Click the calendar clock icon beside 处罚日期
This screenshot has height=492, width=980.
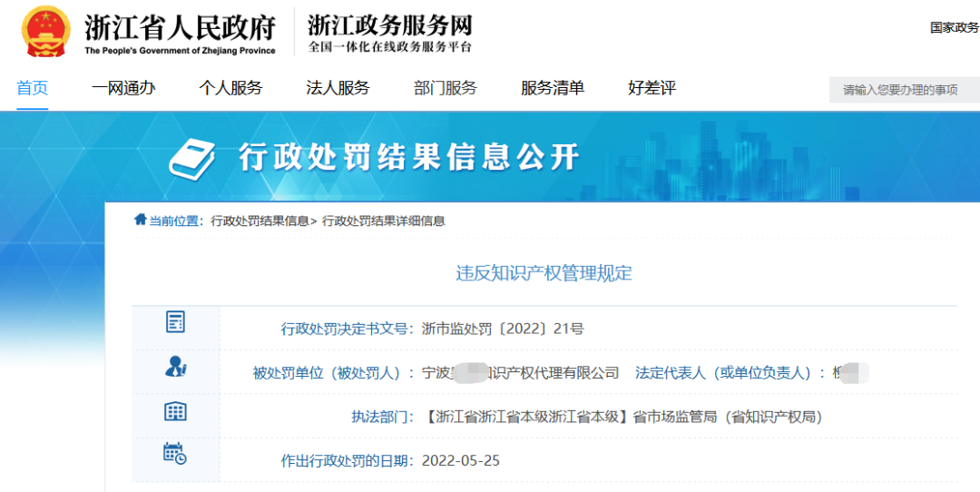(x=174, y=454)
